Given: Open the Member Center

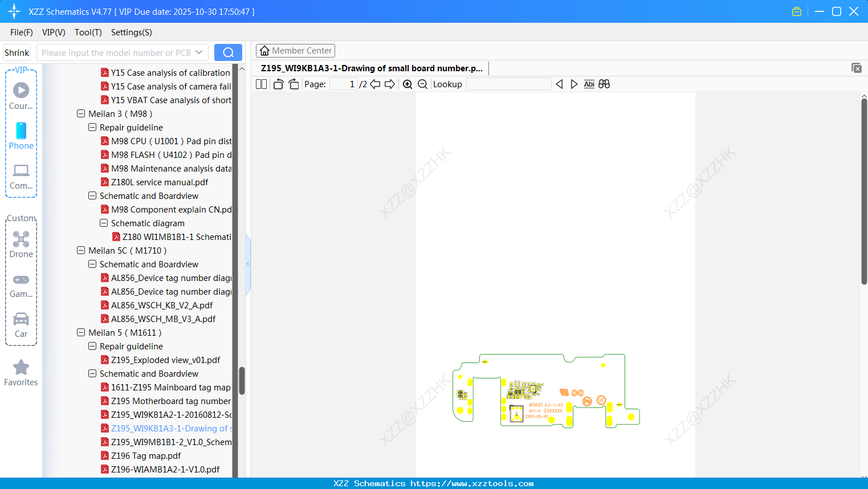Looking at the screenshot, I should pyautogui.click(x=295, y=50).
